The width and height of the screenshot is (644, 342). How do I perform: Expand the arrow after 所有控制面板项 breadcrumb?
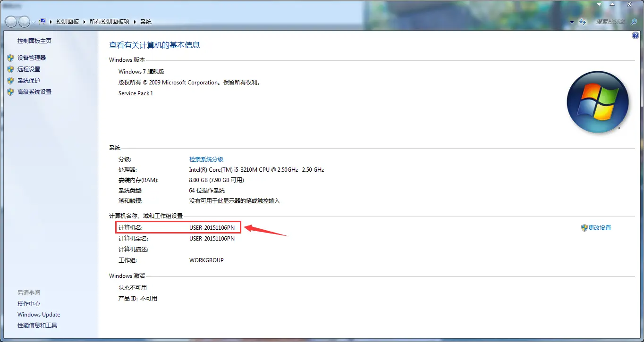pos(135,22)
